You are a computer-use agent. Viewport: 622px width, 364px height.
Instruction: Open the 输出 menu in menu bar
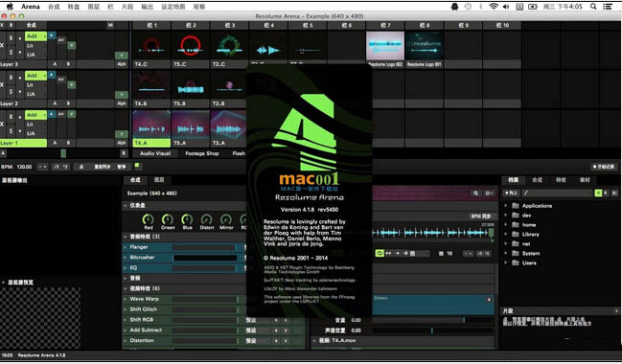coord(148,7)
